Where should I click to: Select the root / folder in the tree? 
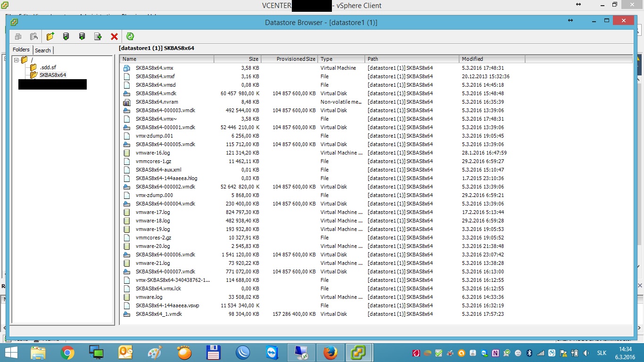(x=32, y=60)
